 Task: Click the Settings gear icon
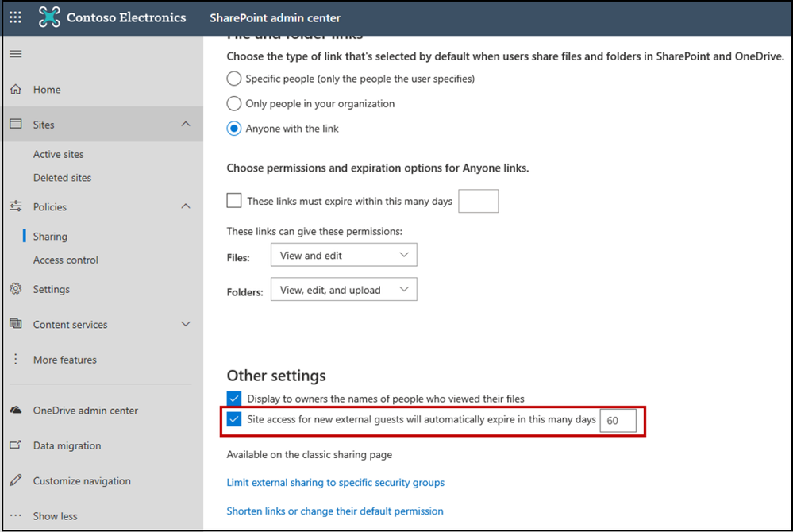coord(16,289)
